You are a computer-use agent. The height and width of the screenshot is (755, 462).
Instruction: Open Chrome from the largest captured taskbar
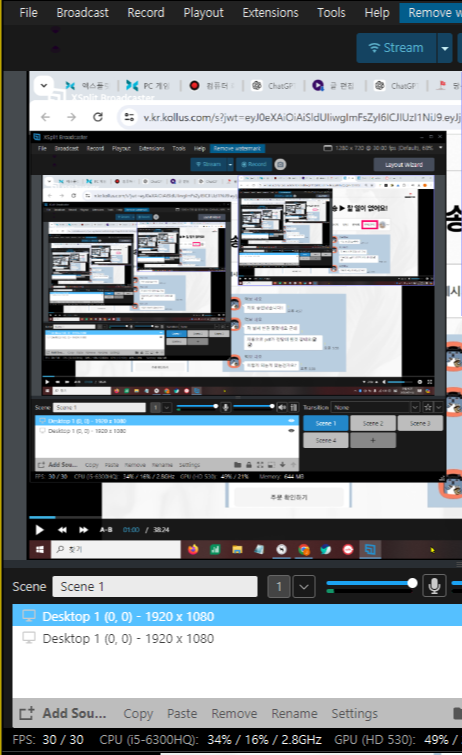(x=304, y=549)
